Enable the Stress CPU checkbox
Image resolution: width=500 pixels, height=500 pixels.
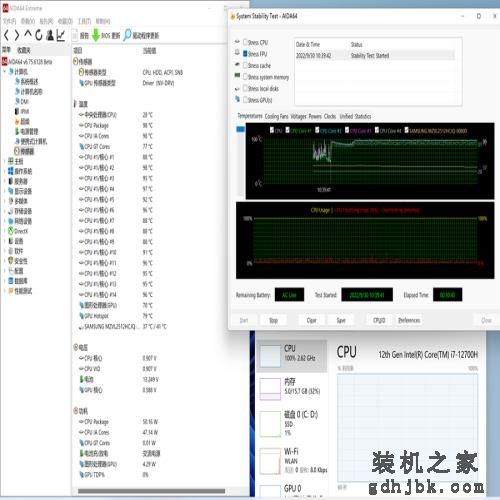[x=245, y=42]
